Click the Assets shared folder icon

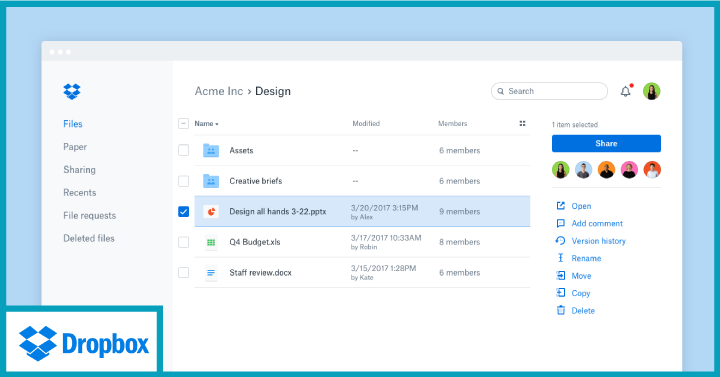(x=211, y=150)
